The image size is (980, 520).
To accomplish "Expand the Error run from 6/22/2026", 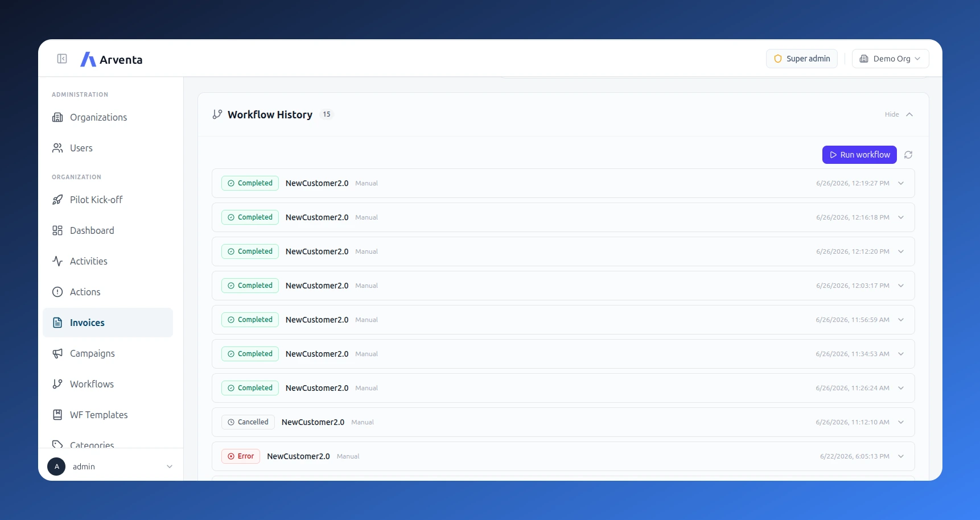I will pyautogui.click(x=901, y=456).
